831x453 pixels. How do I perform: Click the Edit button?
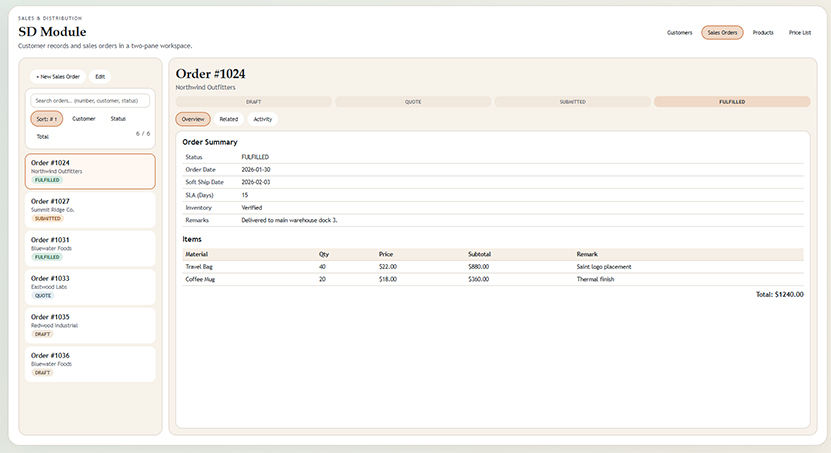(100, 77)
